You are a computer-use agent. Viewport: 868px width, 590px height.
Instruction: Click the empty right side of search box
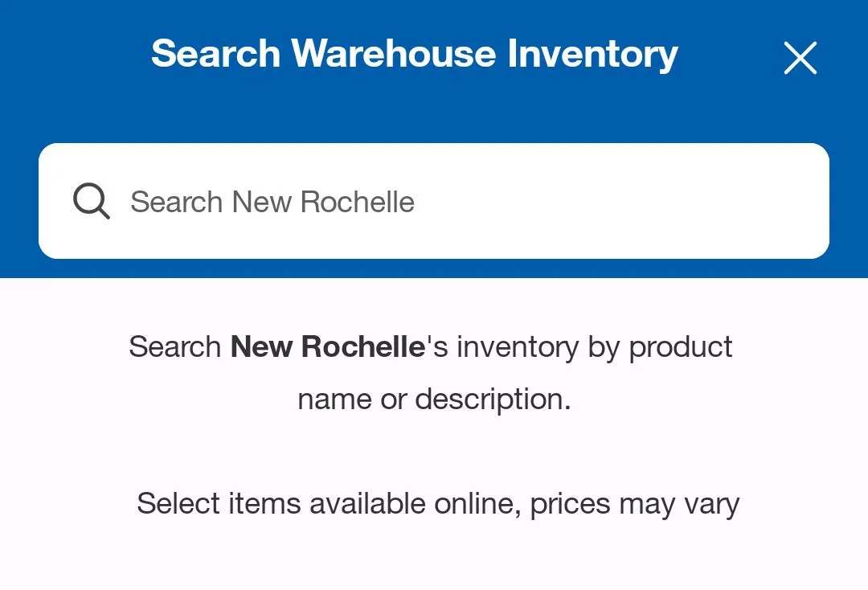click(x=683, y=201)
